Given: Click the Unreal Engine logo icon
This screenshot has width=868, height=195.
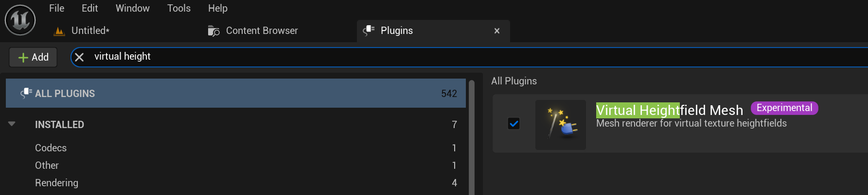Looking at the screenshot, I should coord(20,20).
